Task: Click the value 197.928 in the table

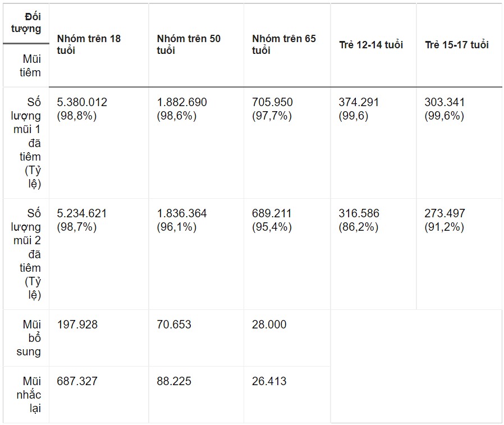Action: click(x=77, y=325)
